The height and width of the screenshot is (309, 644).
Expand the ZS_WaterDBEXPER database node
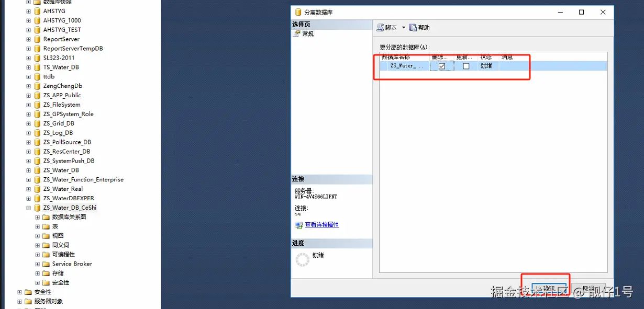tap(28, 199)
